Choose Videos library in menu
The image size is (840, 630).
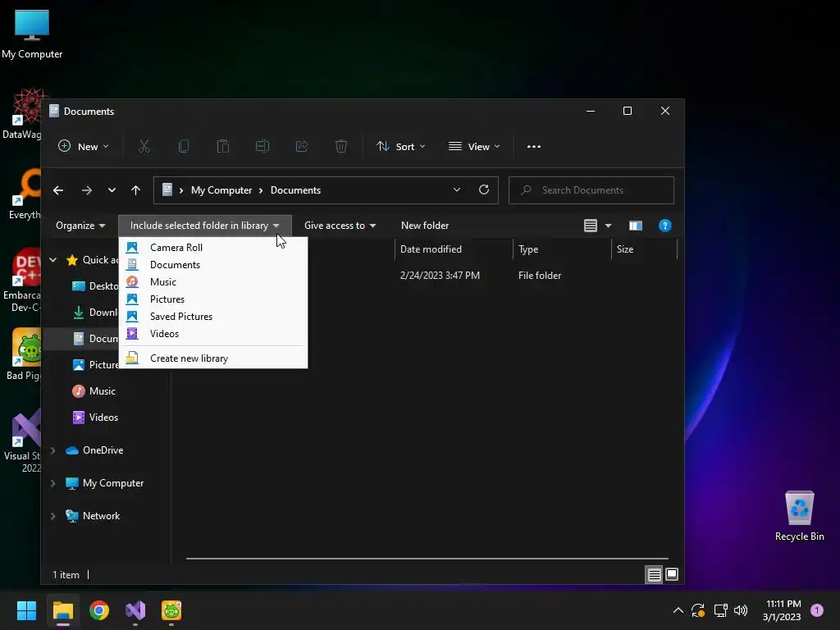point(213,333)
